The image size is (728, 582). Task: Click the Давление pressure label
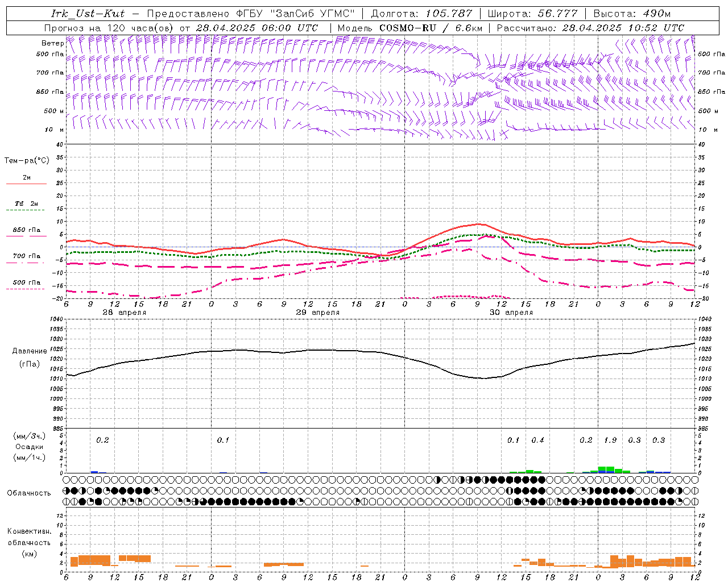pos(30,351)
